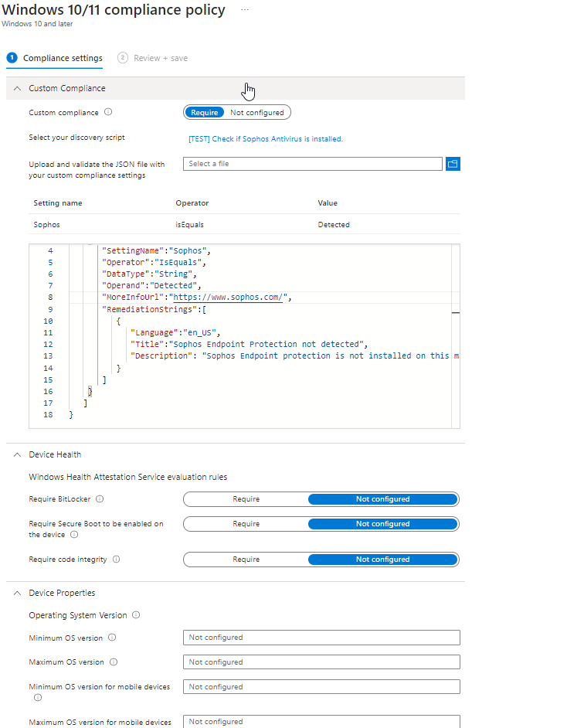Click JSON line 9 RemediationStrings text
The image size is (567, 728).
click(x=154, y=309)
